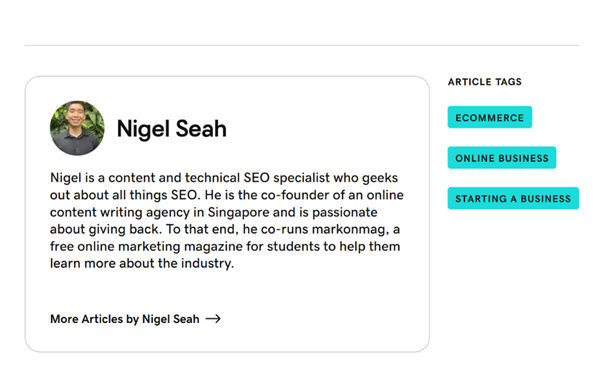Open More Articles by Nigel Seah link
Screen dimensions: 602x386
click(135, 319)
